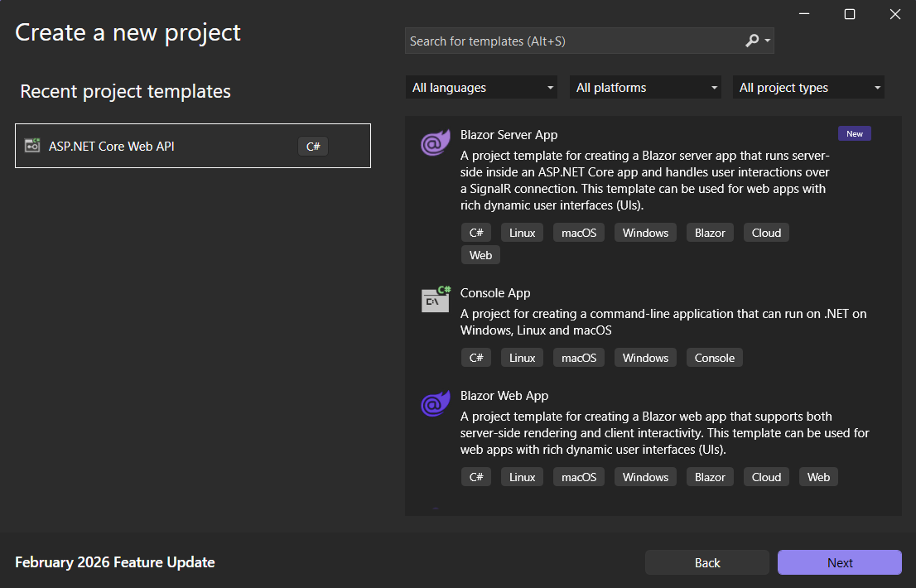
Task: Click the Blazor Server App template icon
Action: point(436,142)
